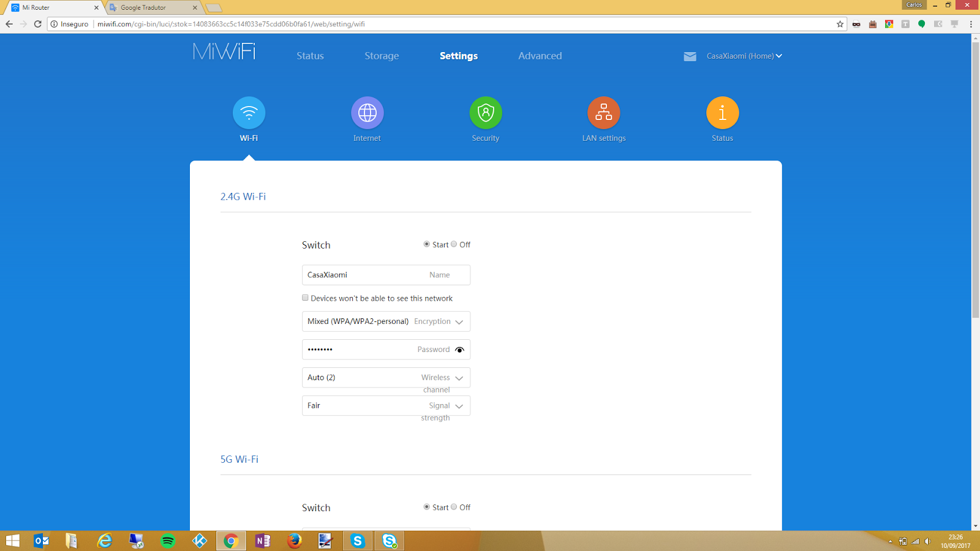980x551 pixels.
Task: Click the gray T extension icon
Action: coord(905,24)
